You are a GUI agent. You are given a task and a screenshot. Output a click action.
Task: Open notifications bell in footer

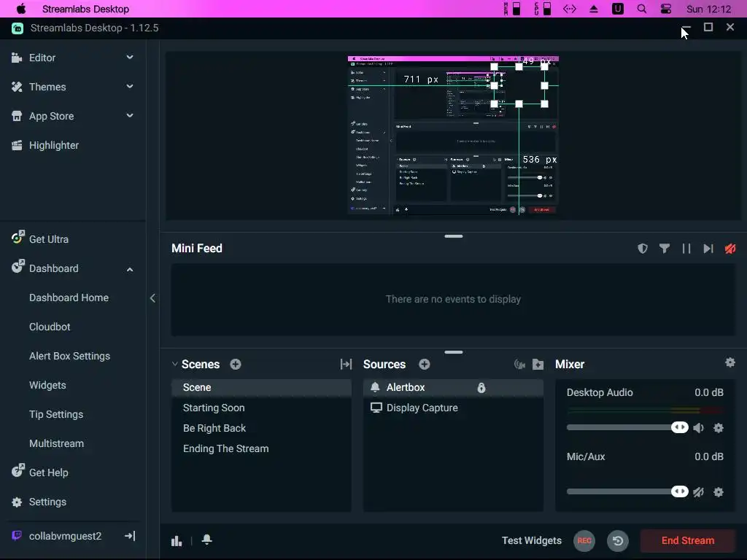tap(206, 540)
